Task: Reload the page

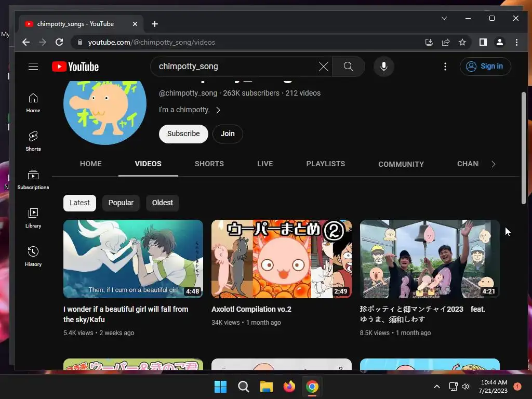Action: 59,42
